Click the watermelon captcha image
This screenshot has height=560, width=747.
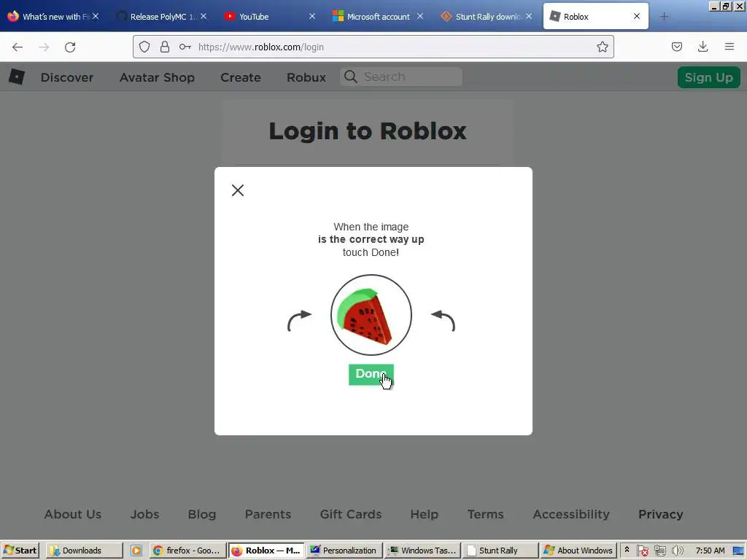[x=371, y=315]
